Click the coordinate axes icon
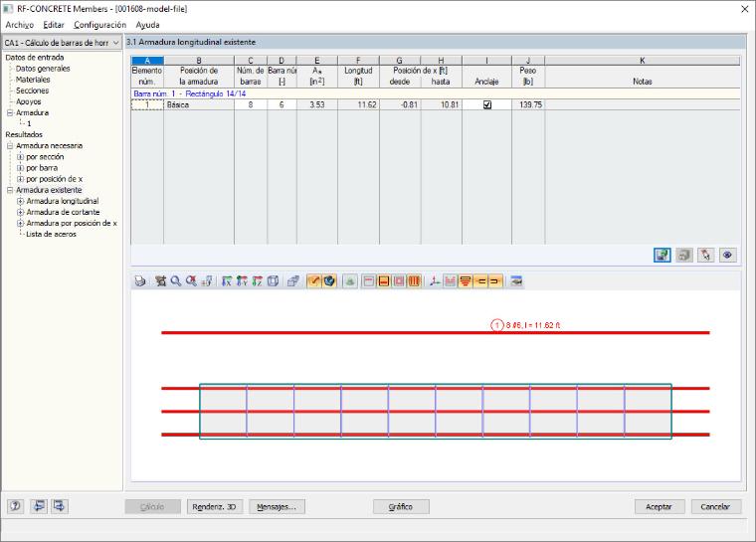 pyautogui.click(x=435, y=280)
